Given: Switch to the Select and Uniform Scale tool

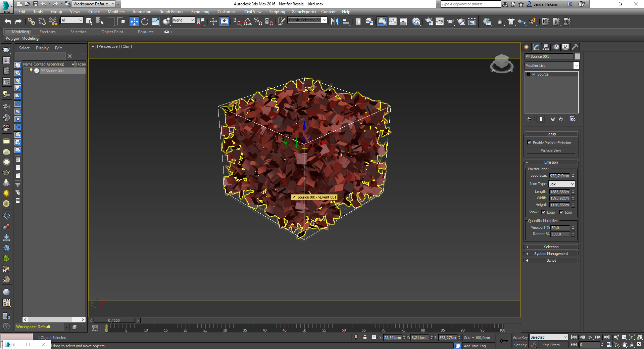Looking at the screenshot, I should point(155,21).
